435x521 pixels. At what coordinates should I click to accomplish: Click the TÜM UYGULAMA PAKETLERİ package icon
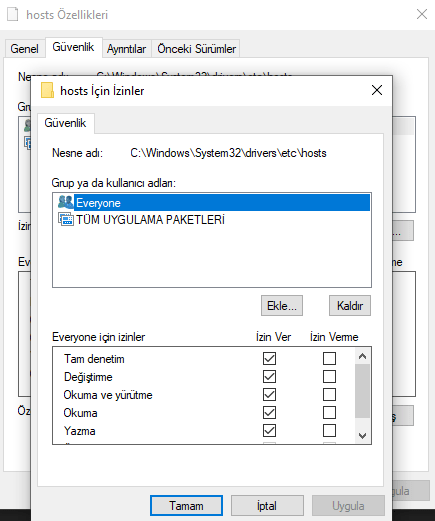(66, 219)
